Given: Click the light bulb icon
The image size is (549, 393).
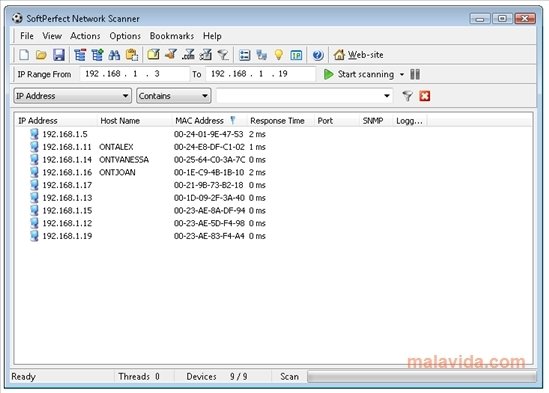Looking at the screenshot, I should [x=279, y=55].
